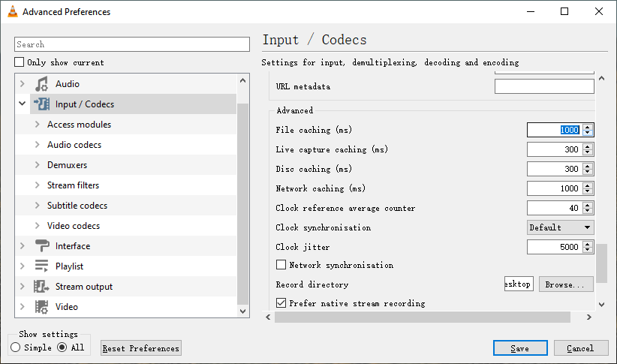Click the horizontal scrollbar in settings pane
The image size is (617, 364).
pyautogui.click(x=423, y=317)
